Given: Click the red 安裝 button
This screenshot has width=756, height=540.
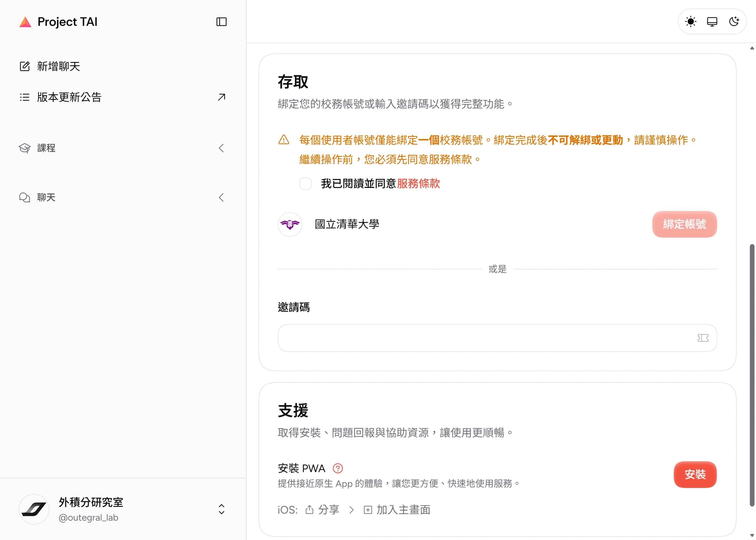Looking at the screenshot, I should coord(695,474).
